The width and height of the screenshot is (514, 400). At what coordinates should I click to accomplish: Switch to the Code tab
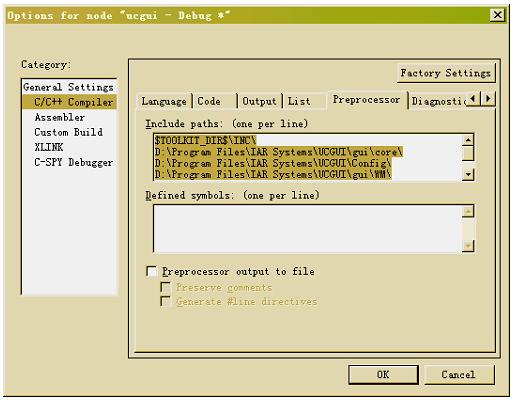point(215,101)
